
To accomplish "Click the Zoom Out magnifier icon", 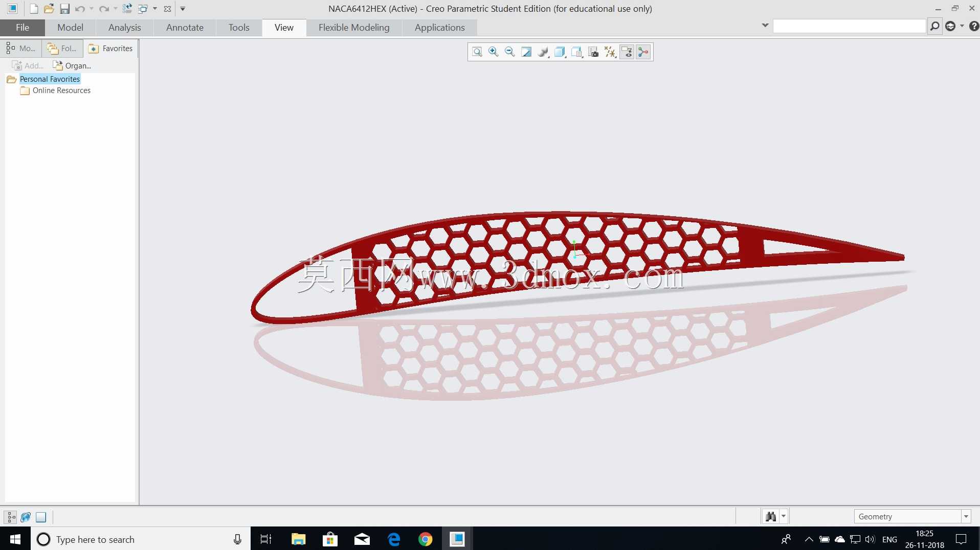I will pyautogui.click(x=509, y=52).
